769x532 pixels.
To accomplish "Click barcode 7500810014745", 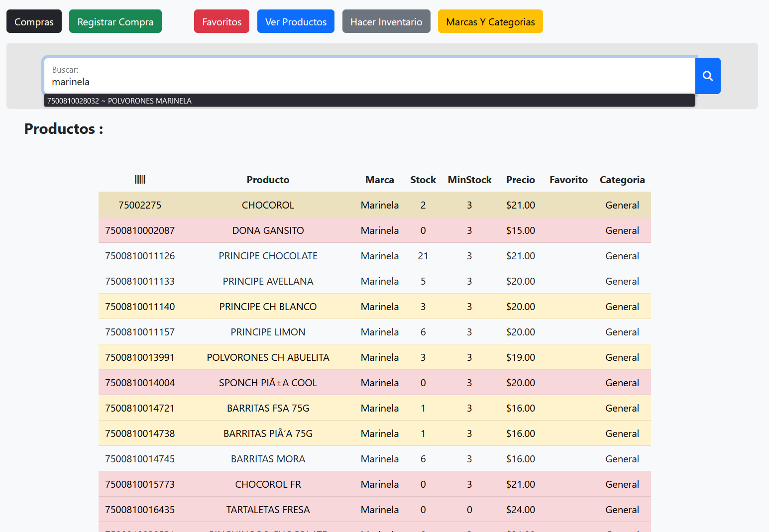I will [140, 459].
